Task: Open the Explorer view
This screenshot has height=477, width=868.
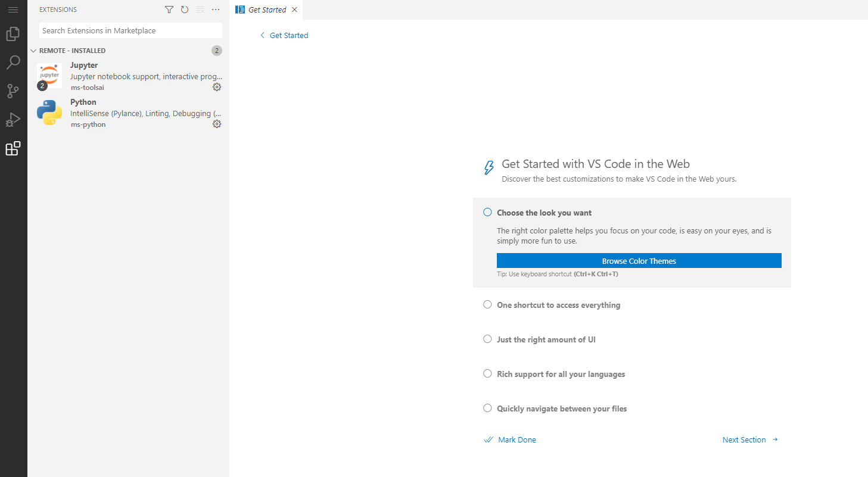Action: [x=13, y=34]
